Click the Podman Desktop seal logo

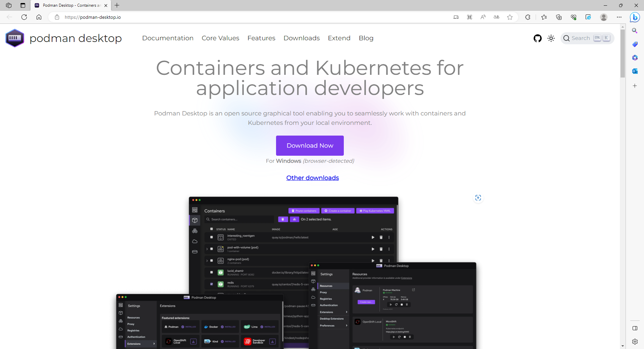(15, 38)
